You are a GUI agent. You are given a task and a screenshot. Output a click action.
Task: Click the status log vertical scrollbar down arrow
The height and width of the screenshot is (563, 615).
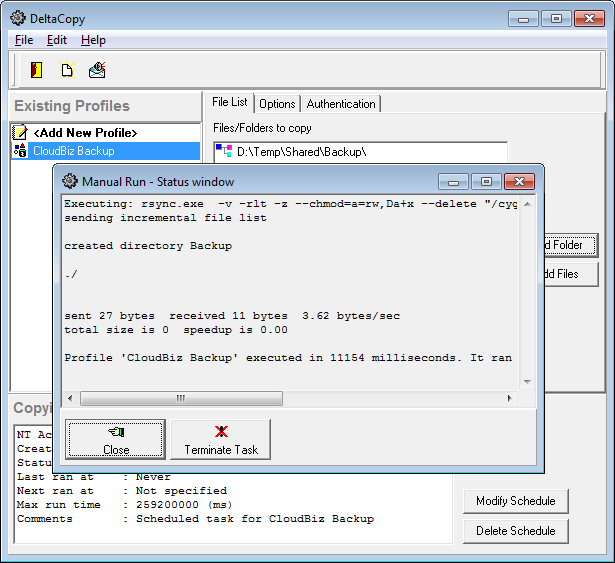tap(527, 382)
